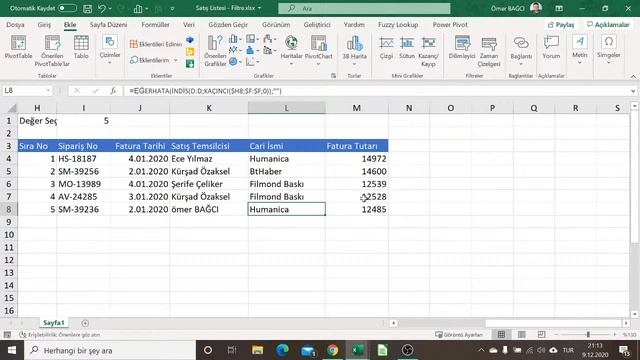Open File Explorer from the taskbar

coord(258,350)
